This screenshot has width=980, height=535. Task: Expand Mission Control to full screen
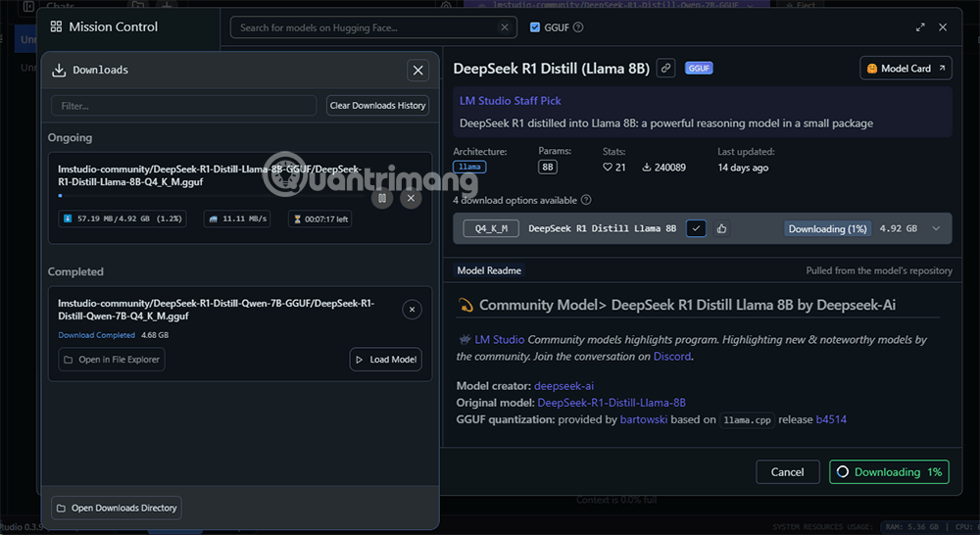(x=920, y=27)
